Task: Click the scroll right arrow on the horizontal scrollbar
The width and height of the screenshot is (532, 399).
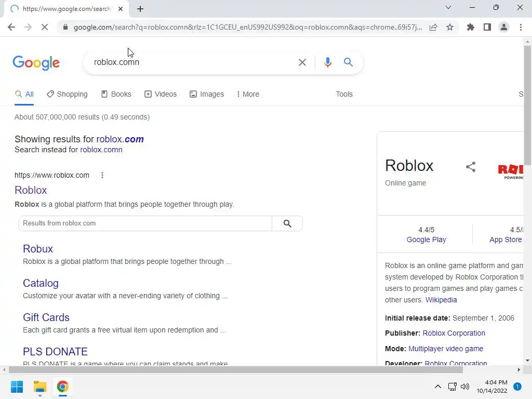Action: 519,369
